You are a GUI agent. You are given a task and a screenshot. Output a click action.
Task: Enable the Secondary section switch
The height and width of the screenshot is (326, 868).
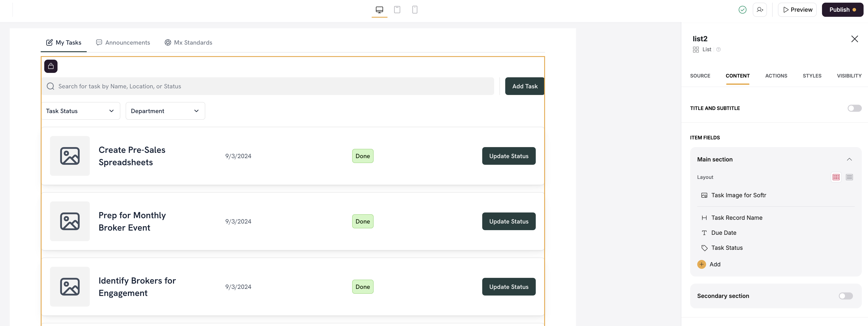(845, 296)
